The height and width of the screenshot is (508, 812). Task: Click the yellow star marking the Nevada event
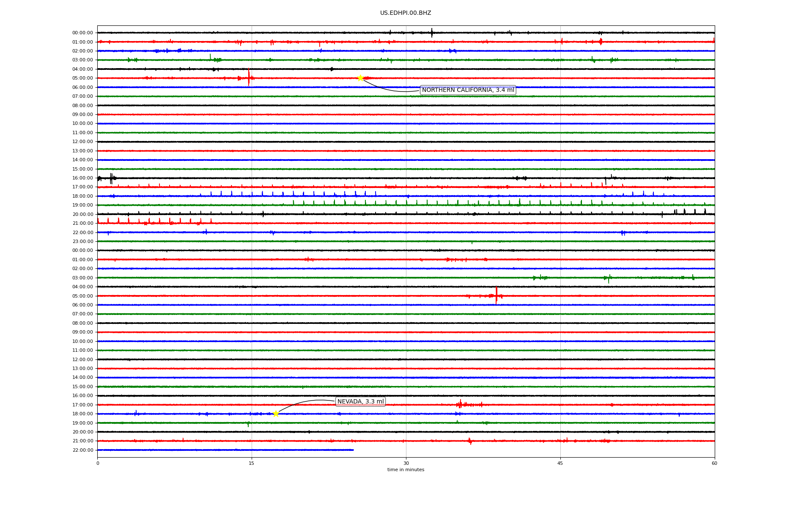[276, 414]
